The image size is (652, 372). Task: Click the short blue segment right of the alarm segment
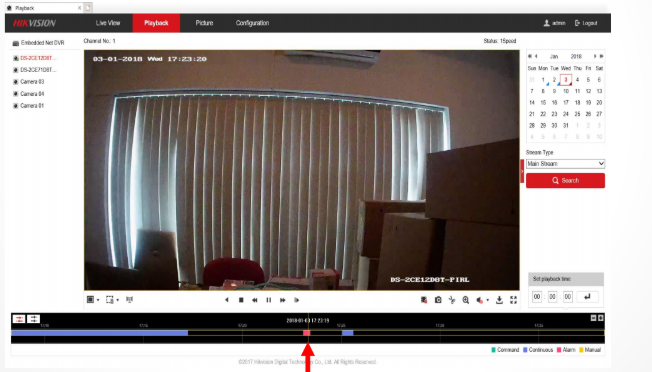pos(348,333)
